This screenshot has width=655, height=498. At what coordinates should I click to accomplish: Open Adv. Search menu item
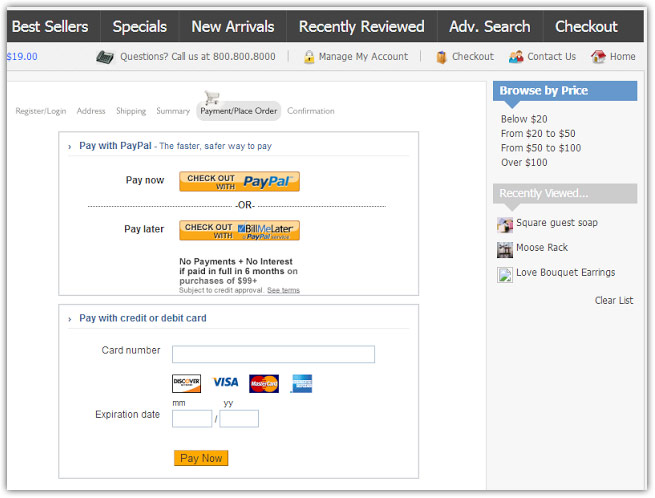(x=490, y=27)
